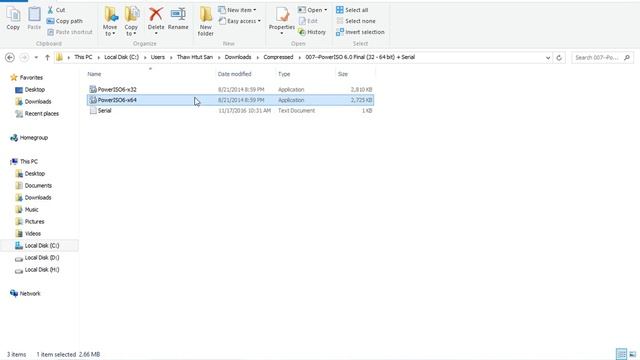The image size is (640, 360).
Task: Sort by Type column header
Action: 284,74
